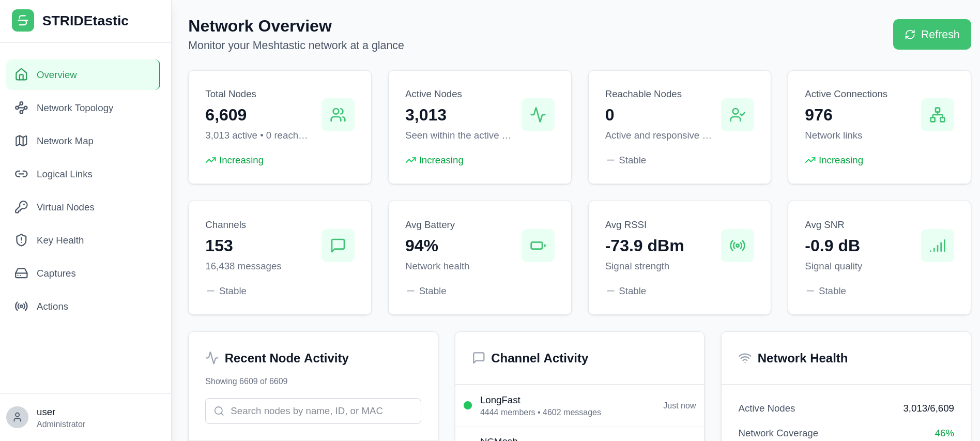Click the Active Connections value 976

819,115
